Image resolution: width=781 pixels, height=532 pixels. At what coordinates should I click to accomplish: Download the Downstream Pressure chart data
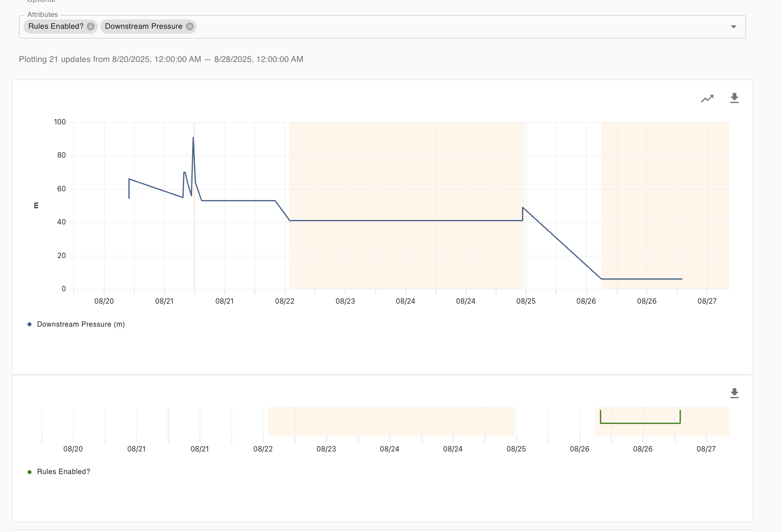click(x=734, y=98)
